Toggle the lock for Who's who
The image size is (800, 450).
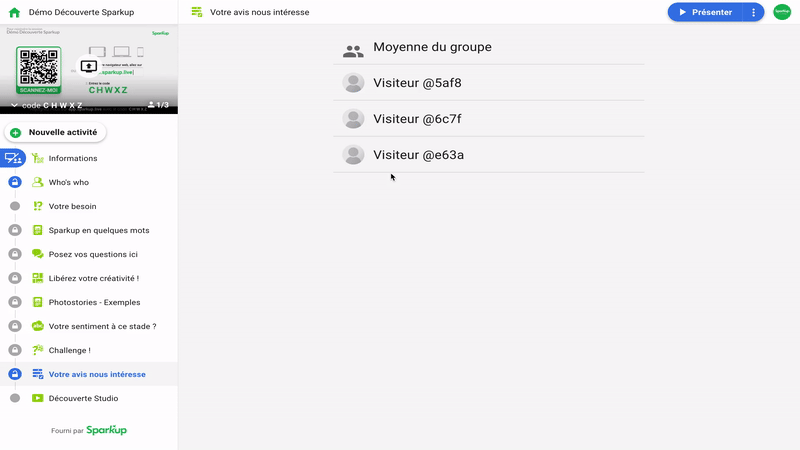15,182
